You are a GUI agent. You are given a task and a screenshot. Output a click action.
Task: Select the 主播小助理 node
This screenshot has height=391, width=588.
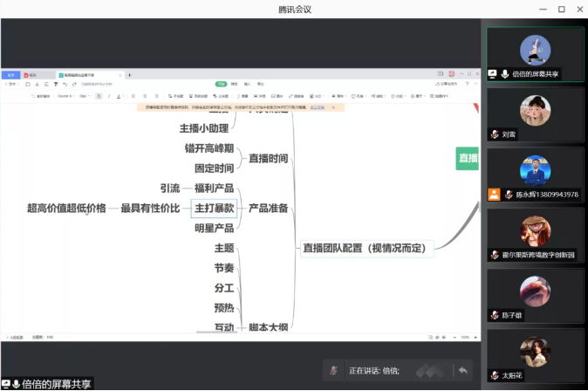(x=204, y=128)
